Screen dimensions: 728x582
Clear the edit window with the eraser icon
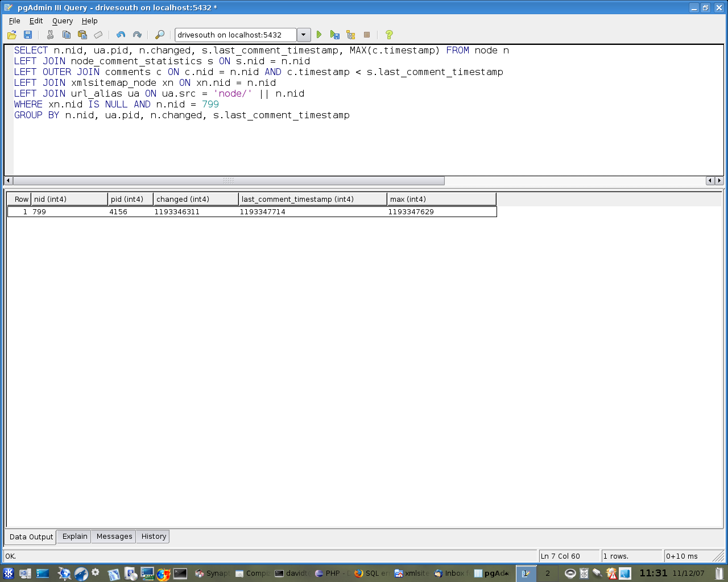(x=98, y=35)
